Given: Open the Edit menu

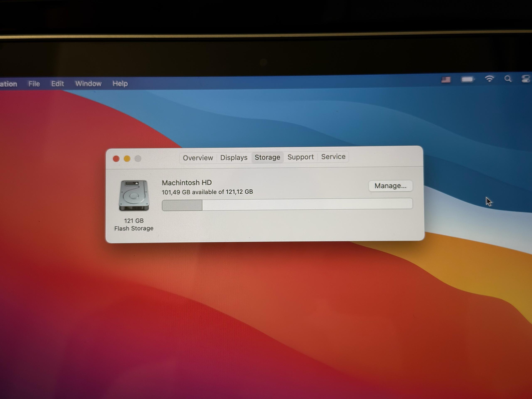Looking at the screenshot, I should (x=58, y=84).
